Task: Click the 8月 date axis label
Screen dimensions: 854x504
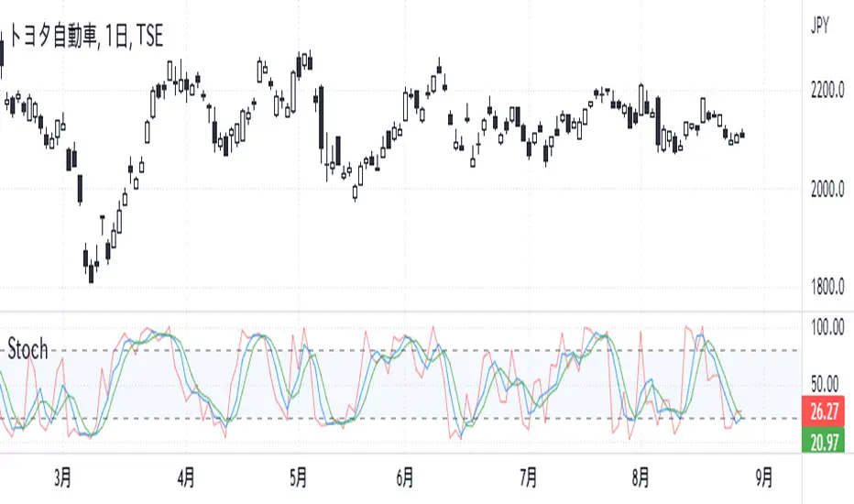Action: (x=640, y=478)
